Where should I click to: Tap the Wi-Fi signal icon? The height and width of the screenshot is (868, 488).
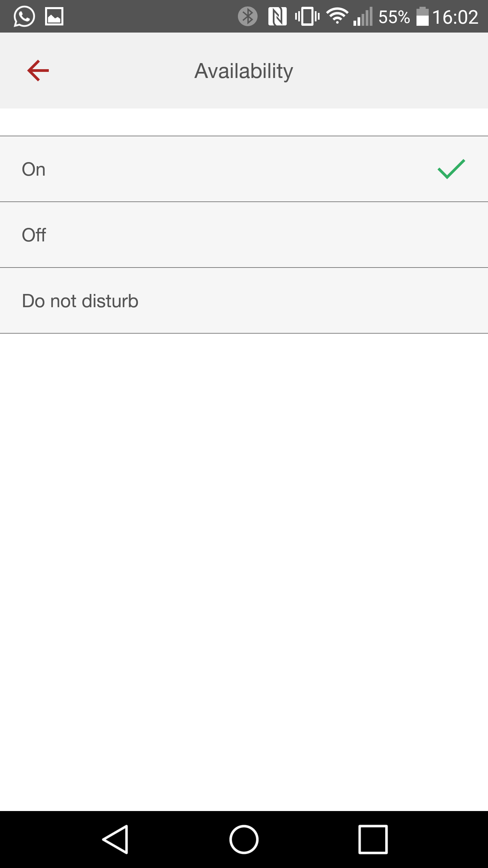(x=338, y=17)
